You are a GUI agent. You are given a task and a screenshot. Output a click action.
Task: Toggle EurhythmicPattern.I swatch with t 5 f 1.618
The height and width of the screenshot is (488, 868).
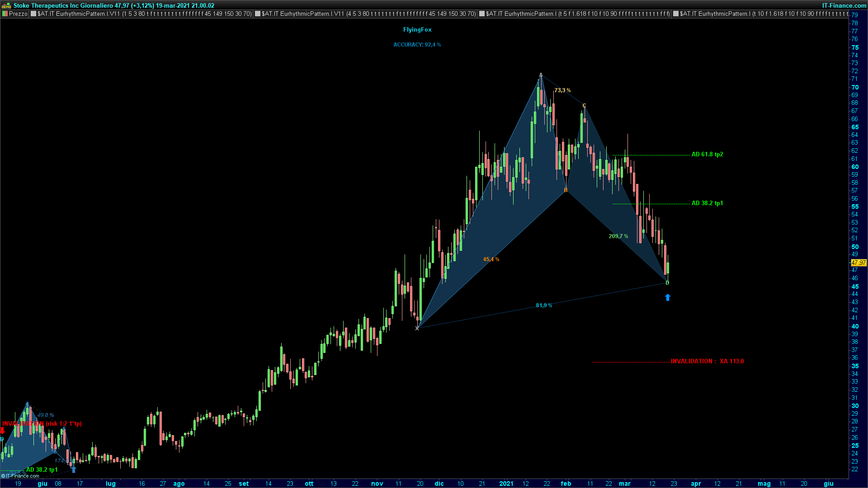tap(482, 14)
